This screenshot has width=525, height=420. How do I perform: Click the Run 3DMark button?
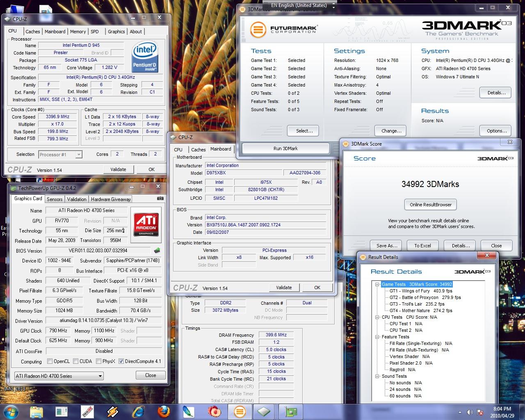click(x=285, y=148)
